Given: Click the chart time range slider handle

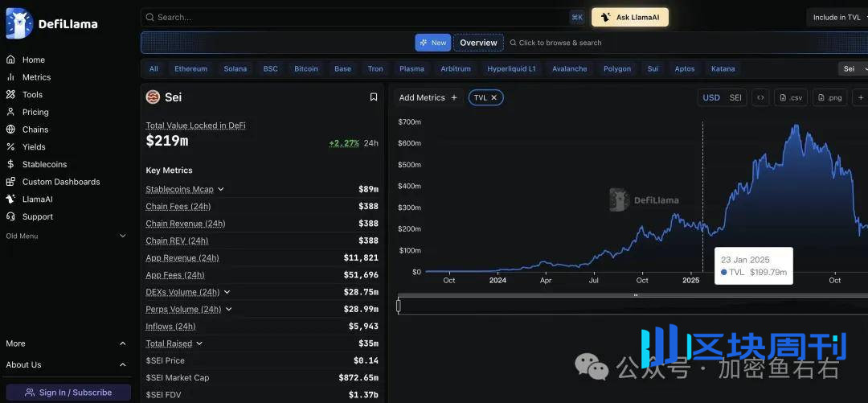Looking at the screenshot, I should 399,306.
